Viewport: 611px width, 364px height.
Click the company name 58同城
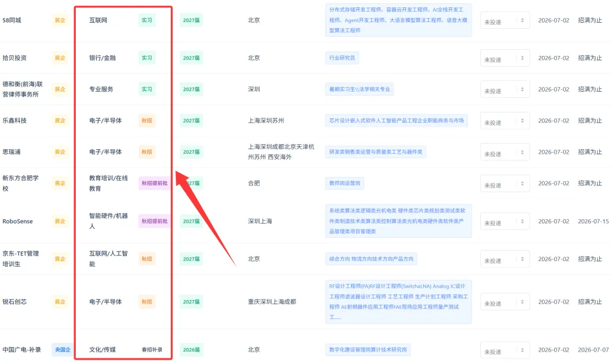click(x=12, y=20)
